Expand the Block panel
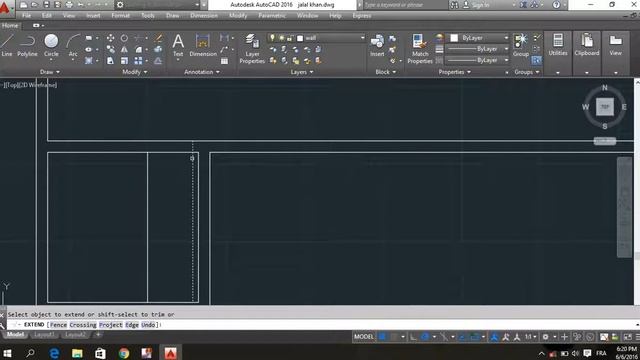The image size is (640, 360). [x=385, y=72]
